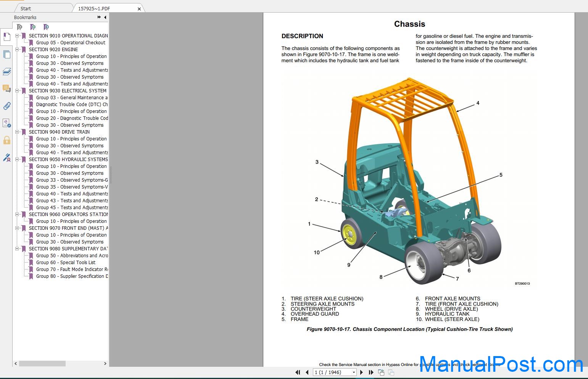
Task: Select SECTION 9050 HYDRAULIC SYSTEMS bookmark
Action: coord(68,159)
